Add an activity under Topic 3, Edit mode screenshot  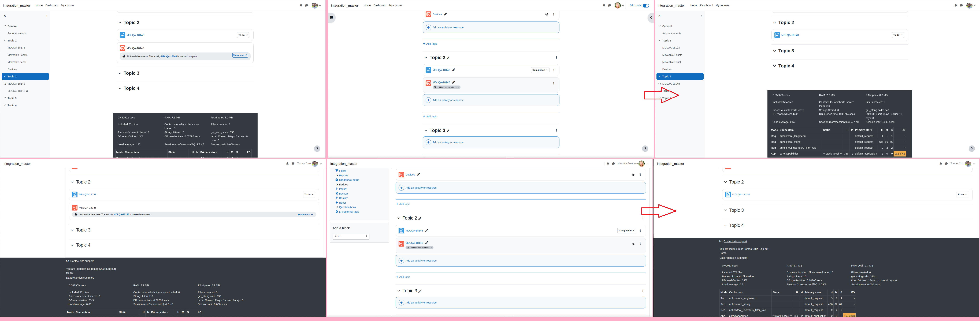(x=491, y=142)
